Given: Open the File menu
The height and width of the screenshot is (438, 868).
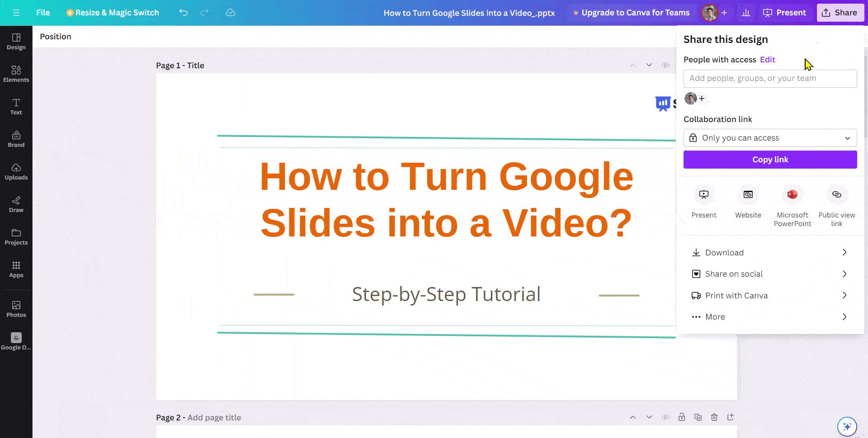Looking at the screenshot, I should point(43,13).
